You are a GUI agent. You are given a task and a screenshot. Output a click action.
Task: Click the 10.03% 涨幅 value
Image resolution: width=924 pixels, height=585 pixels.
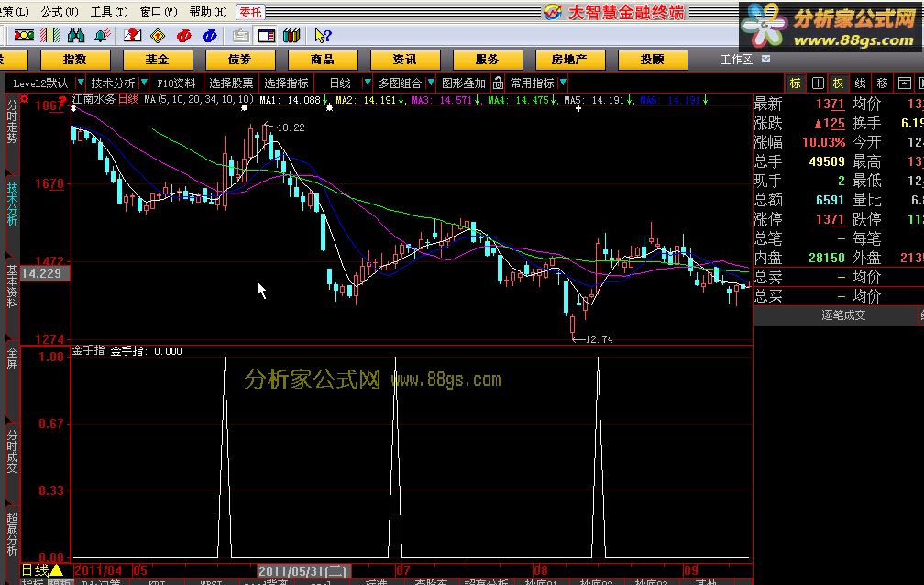[824, 142]
